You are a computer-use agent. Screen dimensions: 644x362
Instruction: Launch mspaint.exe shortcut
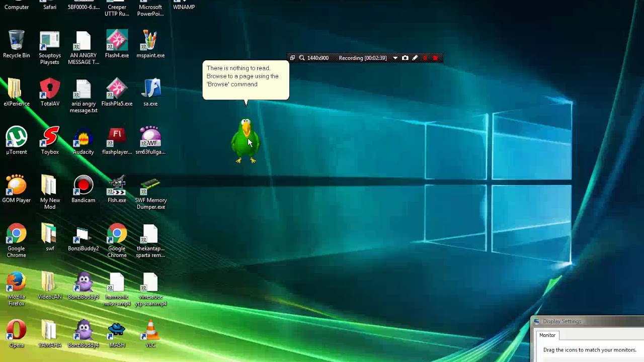click(150, 44)
